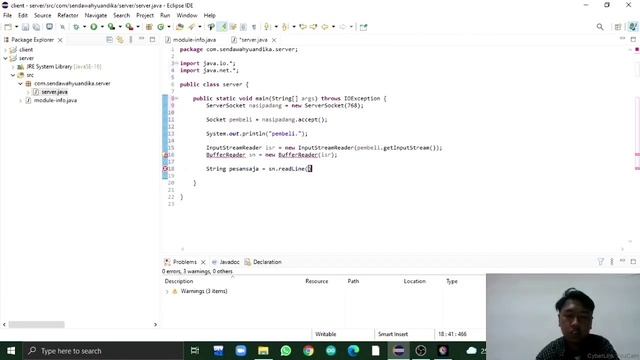Select the Java perspective icon
The width and height of the screenshot is (640, 360).
632,27
